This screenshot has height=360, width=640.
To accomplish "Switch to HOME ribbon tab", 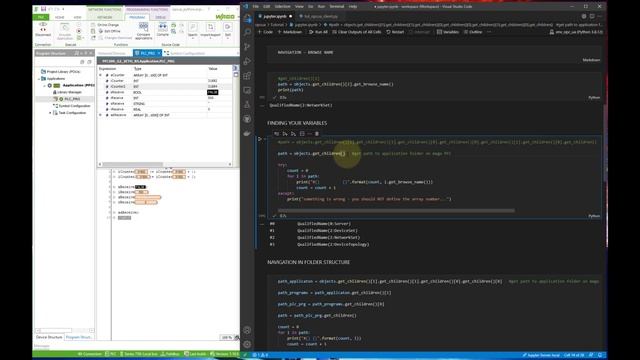I will 60,17.
